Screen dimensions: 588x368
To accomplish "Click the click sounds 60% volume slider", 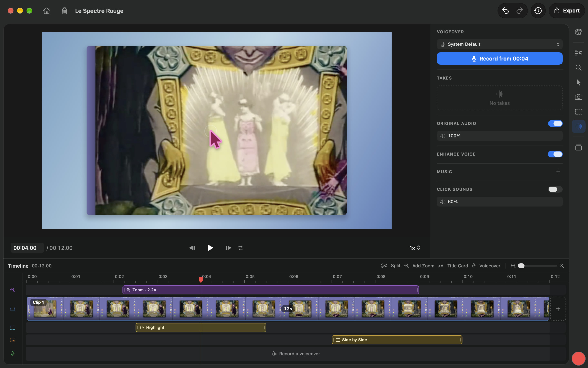I will pos(500,202).
